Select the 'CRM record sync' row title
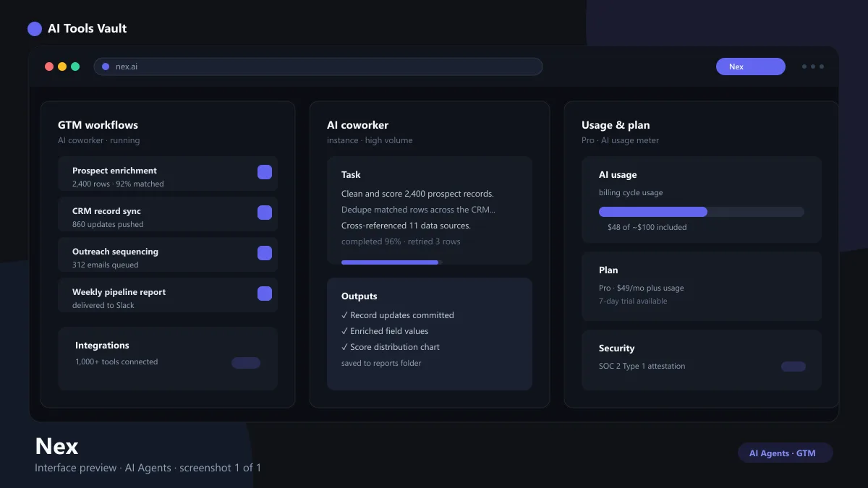868x488 pixels. (106, 211)
